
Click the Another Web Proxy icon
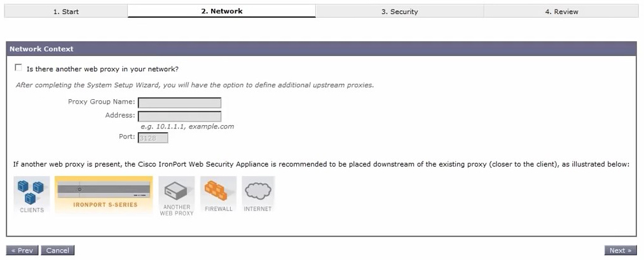click(x=176, y=190)
